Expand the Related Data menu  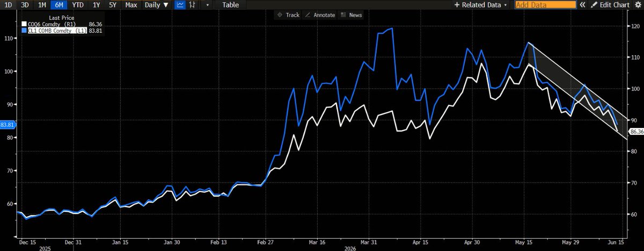(481, 5)
